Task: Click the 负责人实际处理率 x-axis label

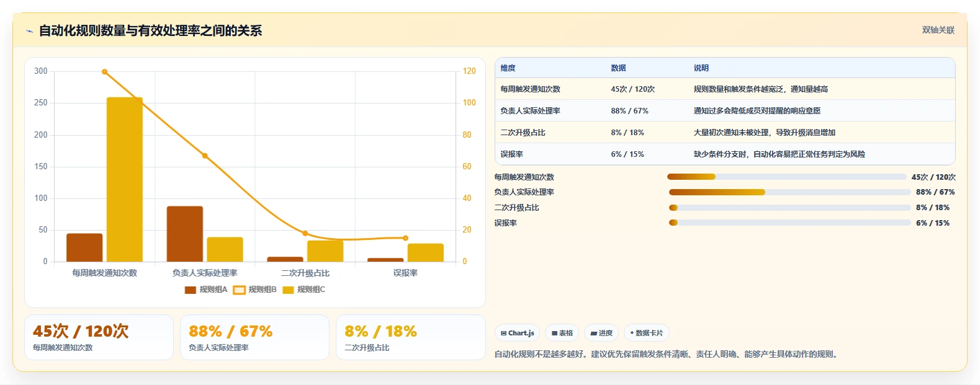Action: (x=205, y=273)
